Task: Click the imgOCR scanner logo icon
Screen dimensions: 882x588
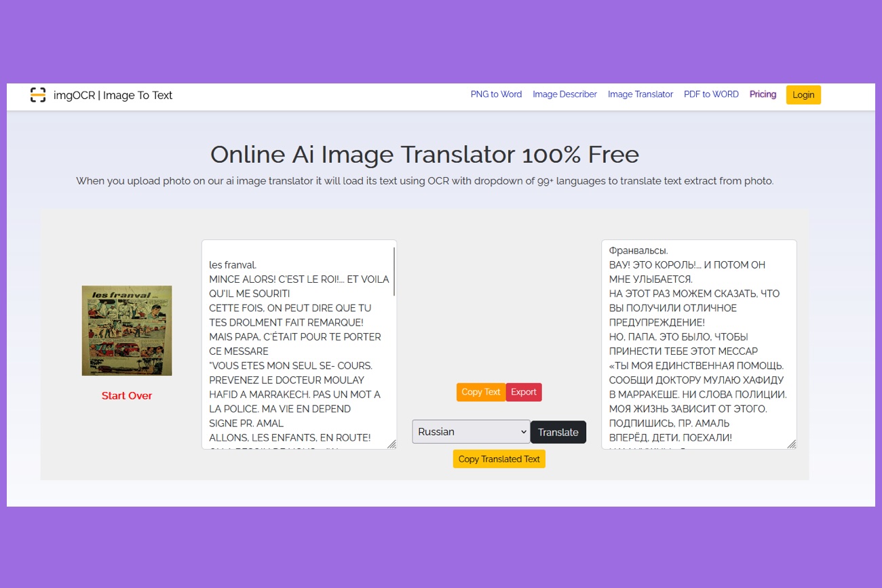Action: 38,95
